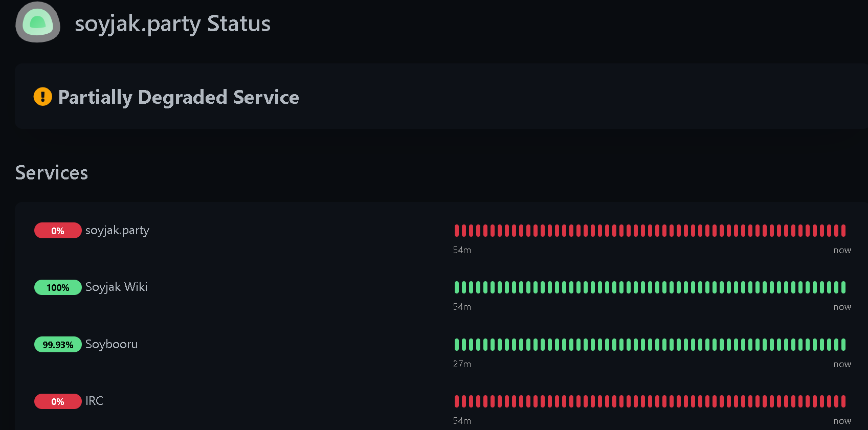
Task: Click the Partially Degraded Service banner text
Action: pyautogui.click(x=179, y=97)
